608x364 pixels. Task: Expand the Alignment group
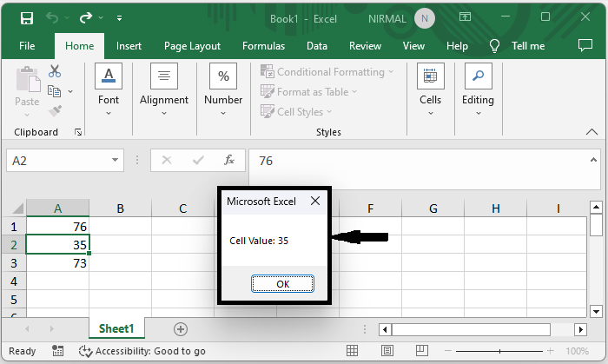click(x=164, y=89)
